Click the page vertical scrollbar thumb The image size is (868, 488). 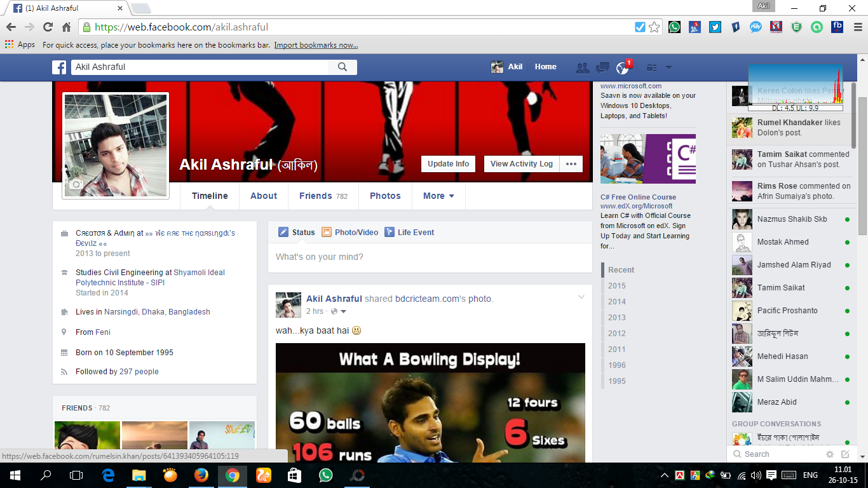pyautogui.click(x=862, y=166)
